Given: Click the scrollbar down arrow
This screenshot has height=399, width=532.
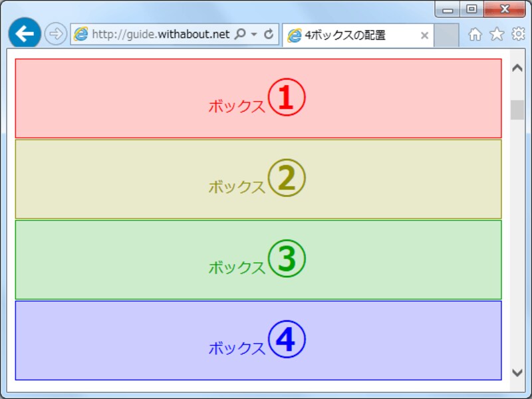Looking at the screenshot, I should (x=517, y=372).
